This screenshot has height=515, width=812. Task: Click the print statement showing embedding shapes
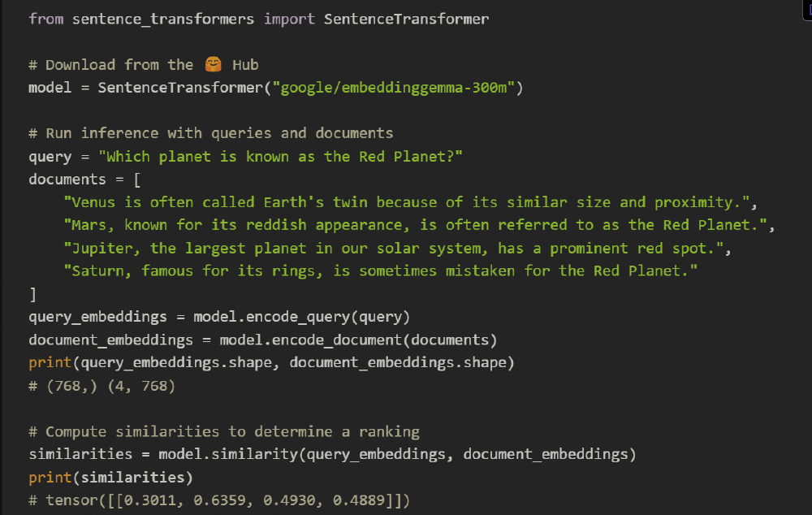[271, 362]
